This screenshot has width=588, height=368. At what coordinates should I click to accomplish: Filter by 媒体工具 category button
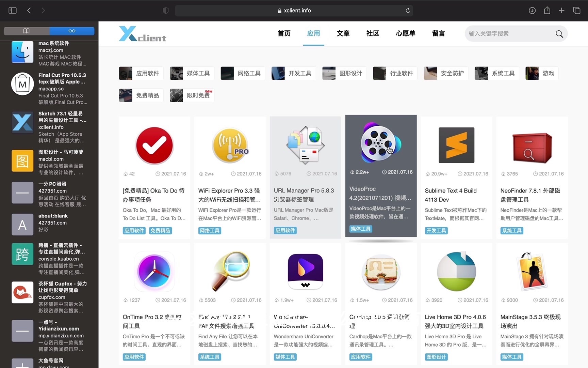click(192, 73)
